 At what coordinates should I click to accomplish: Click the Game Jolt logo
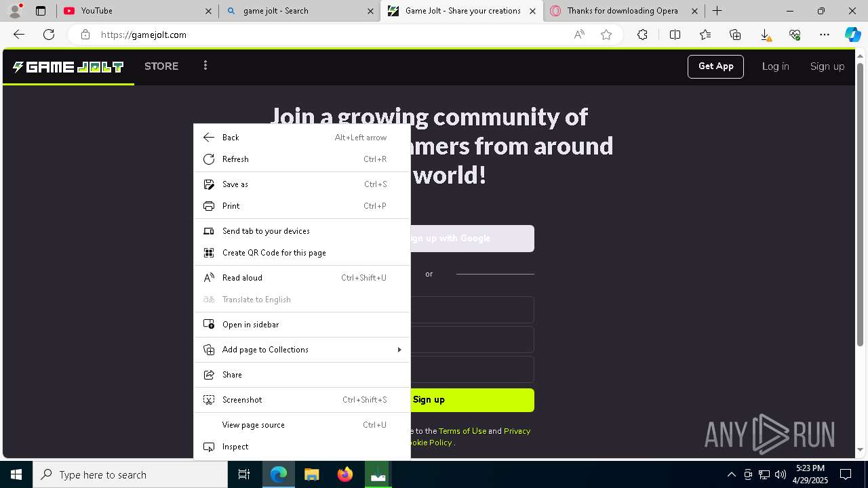[68, 66]
